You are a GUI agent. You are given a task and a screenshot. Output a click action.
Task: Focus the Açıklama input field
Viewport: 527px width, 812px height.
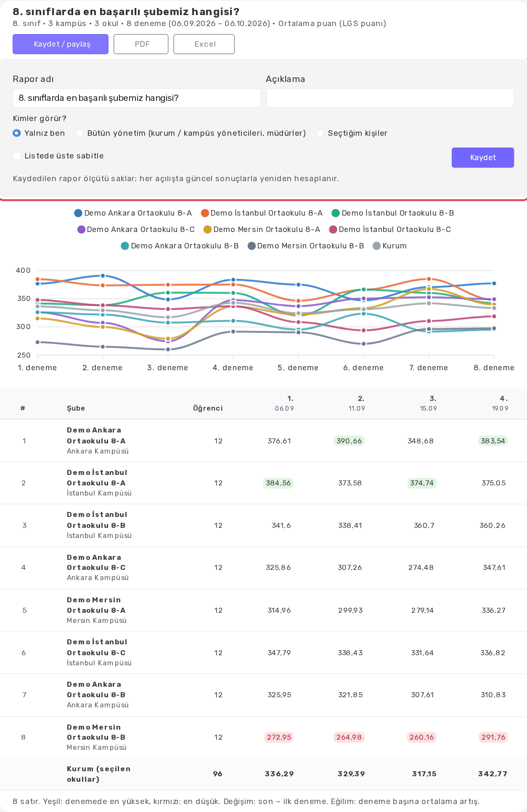pyautogui.click(x=390, y=98)
